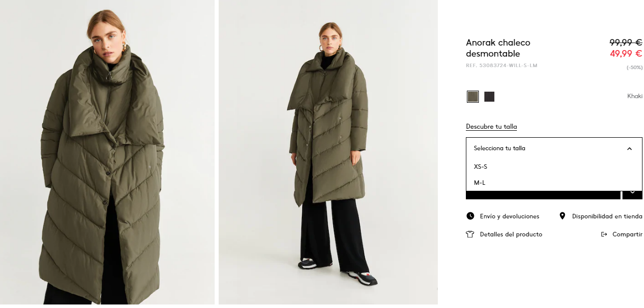Click the t-shirt icon for product details

pyautogui.click(x=470, y=234)
